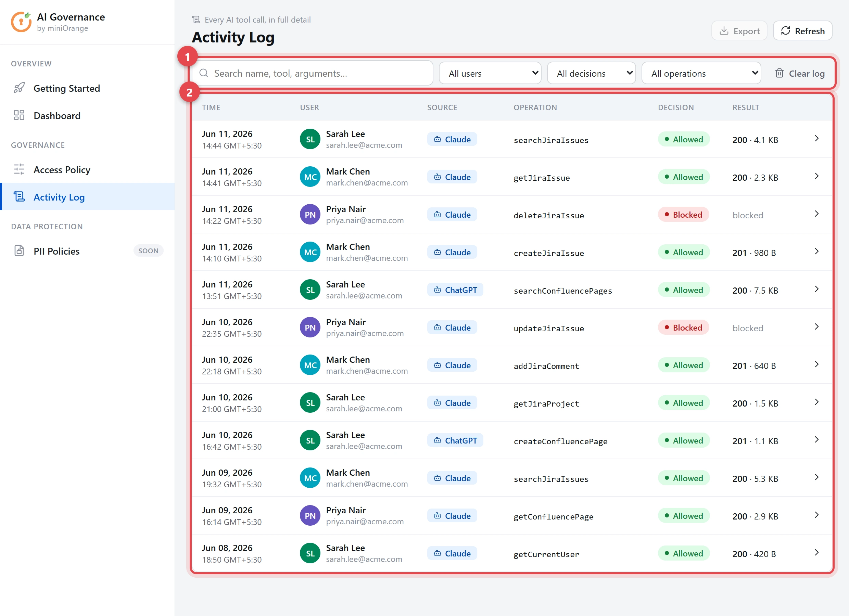Screen dimensions: 849x616
Task: Click the 'Jun 10, 2026 16:42' timestamp
Action: pyautogui.click(x=232, y=440)
